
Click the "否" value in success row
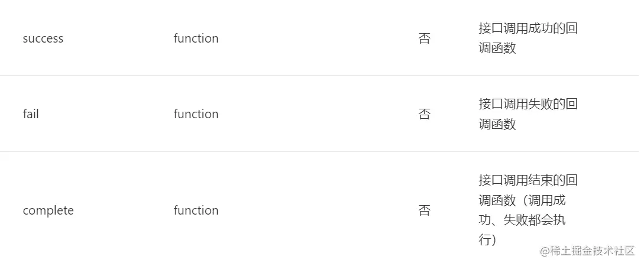point(424,39)
